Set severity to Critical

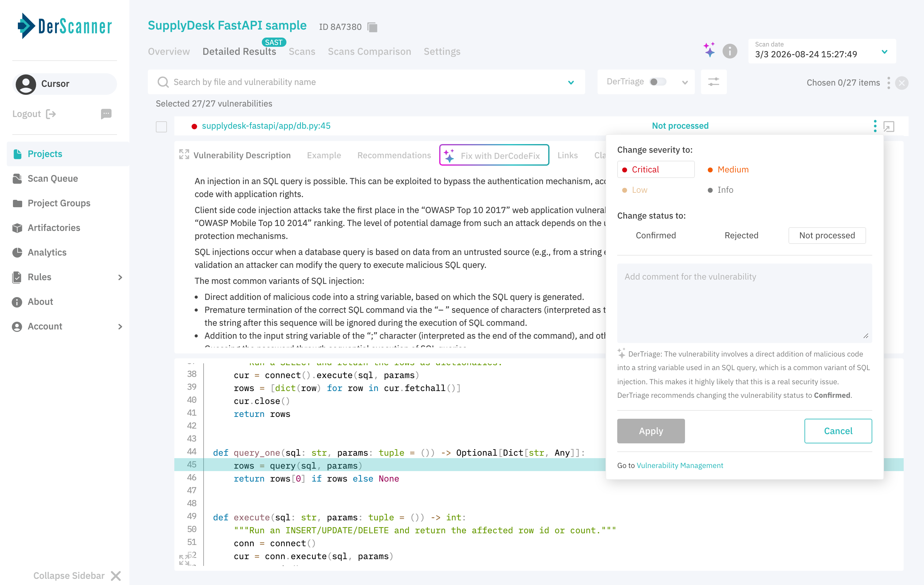point(655,169)
